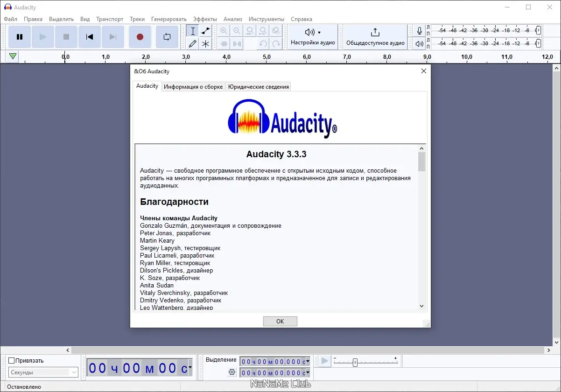
Task: Select the Multi-tool asterisk icon
Action: [205, 44]
